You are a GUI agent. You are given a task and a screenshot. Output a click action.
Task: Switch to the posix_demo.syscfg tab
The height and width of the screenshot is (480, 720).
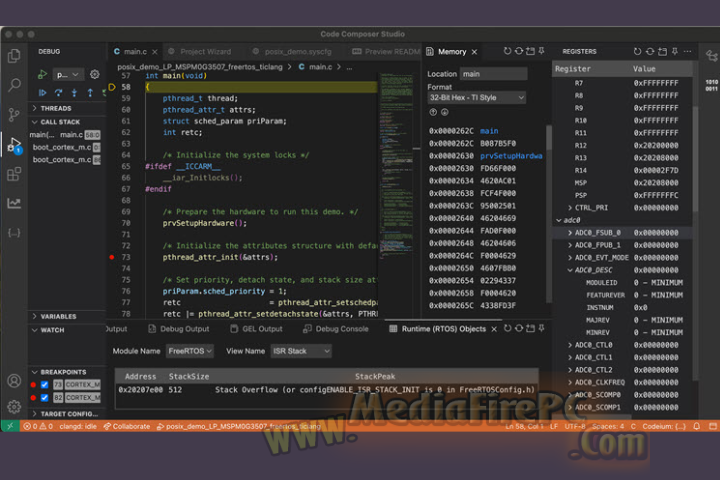pos(292,51)
